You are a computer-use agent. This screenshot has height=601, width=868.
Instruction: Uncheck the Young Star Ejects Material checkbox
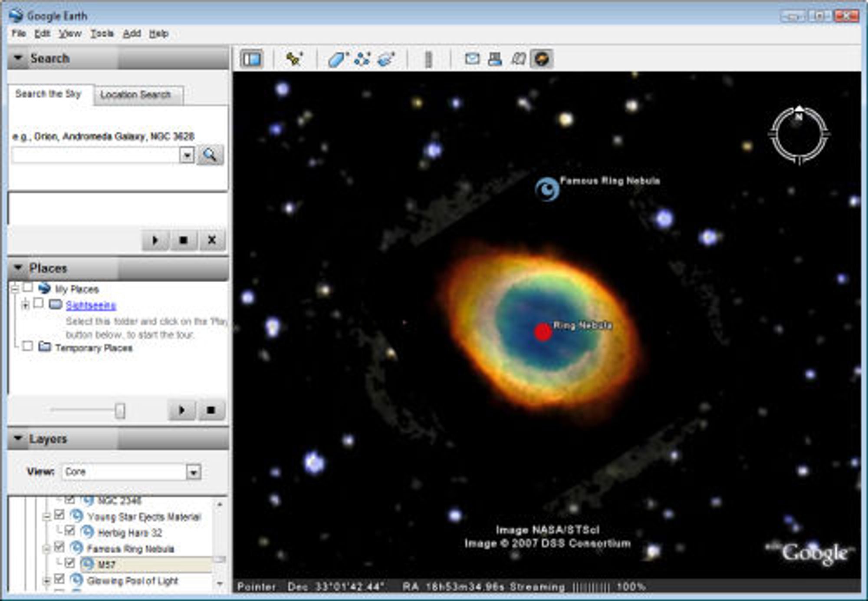[59, 515]
